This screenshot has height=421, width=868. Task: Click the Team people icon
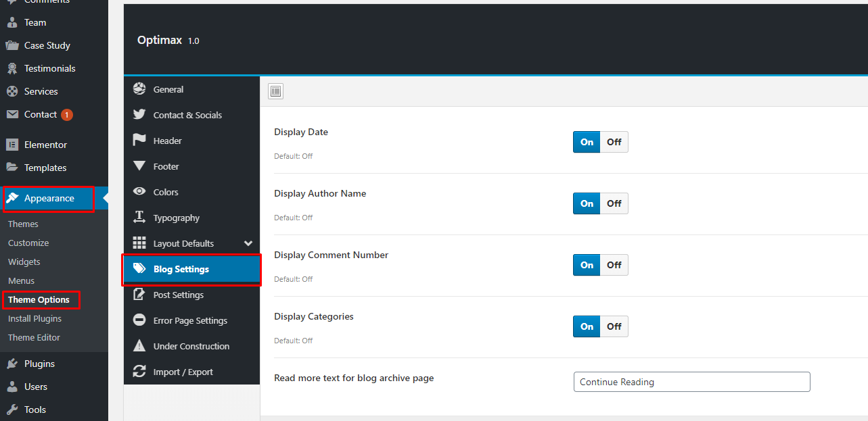(x=12, y=22)
